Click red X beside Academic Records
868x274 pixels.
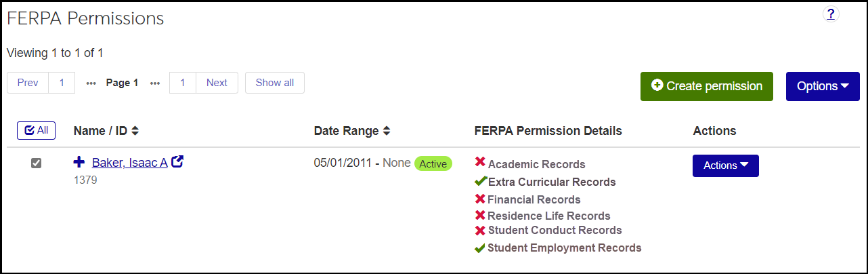(x=480, y=163)
